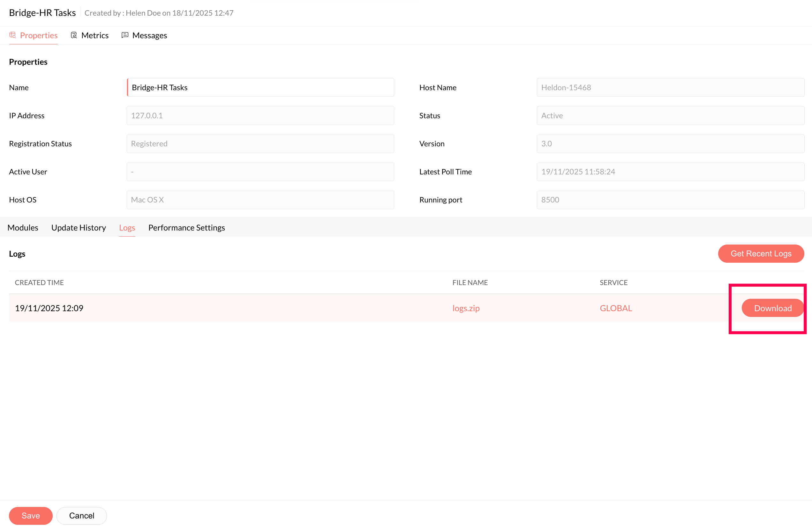Click the Properties tab icon
The image size is (812, 528).
pyautogui.click(x=13, y=35)
